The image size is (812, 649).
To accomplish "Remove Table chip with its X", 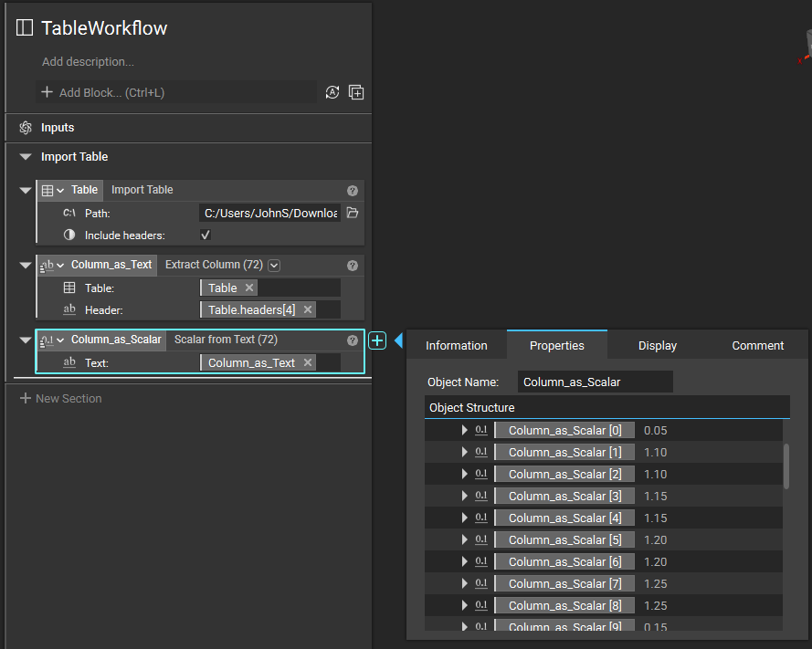I will pyautogui.click(x=249, y=288).
